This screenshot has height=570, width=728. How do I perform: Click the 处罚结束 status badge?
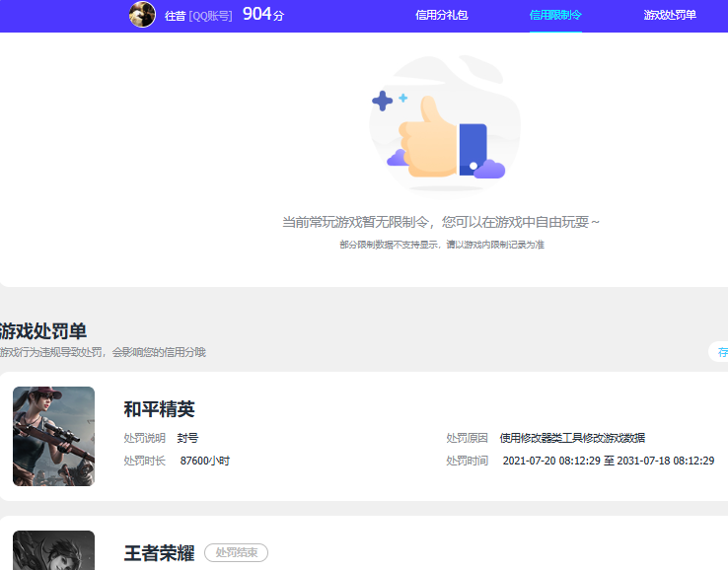pyautogui.click(x=237, y=552)
